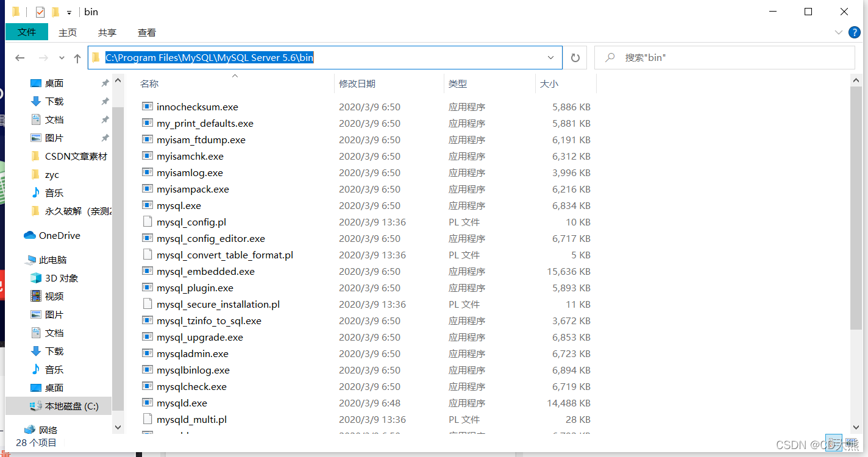Select 3D 对象 under 此电脑
Viewport: 868px width, 457px height.
[x=62, y=278]
